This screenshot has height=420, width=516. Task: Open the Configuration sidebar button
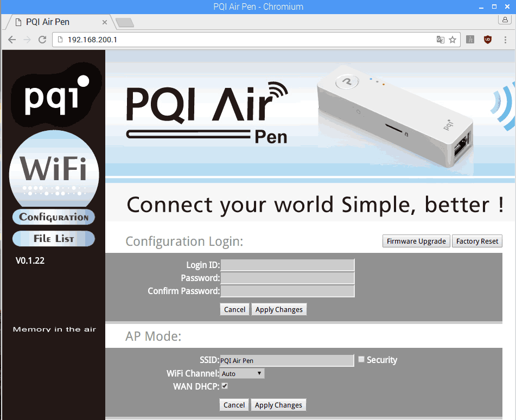click(x=54, y=217)
